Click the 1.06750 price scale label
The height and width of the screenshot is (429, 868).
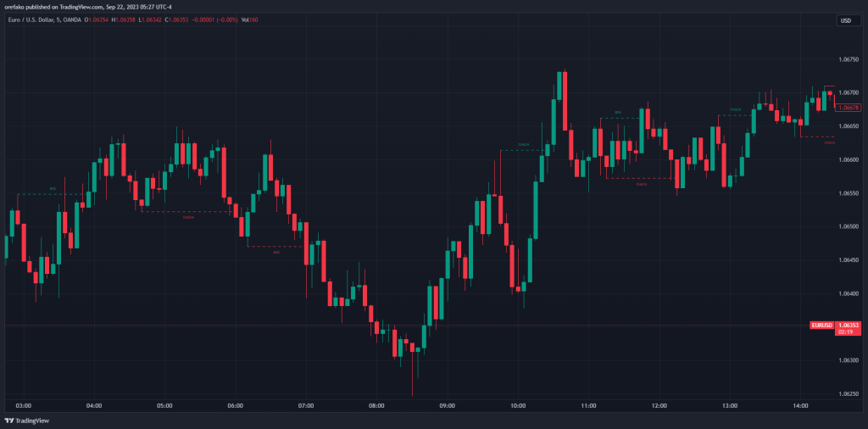pos(848,59)
